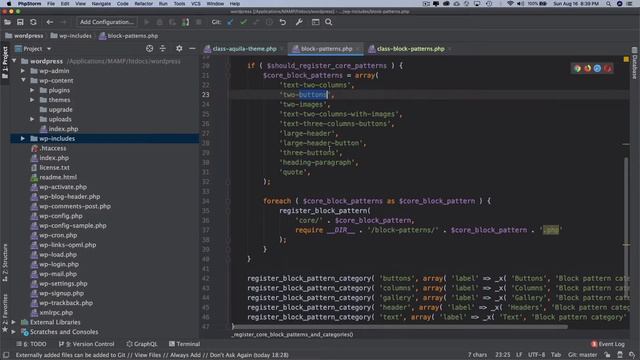Expand the plugins folder
Screen dimensions: 640x360
[x=32, y=90]
